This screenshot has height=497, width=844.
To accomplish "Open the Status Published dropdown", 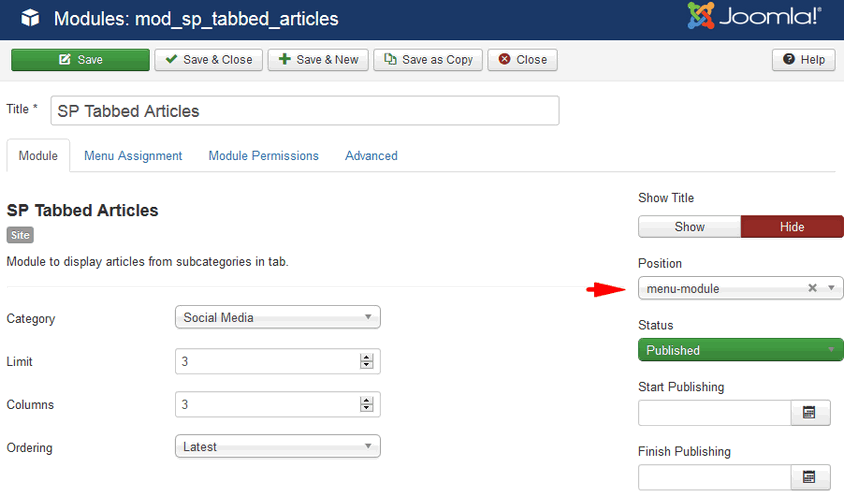I will (x=740, y=350).
